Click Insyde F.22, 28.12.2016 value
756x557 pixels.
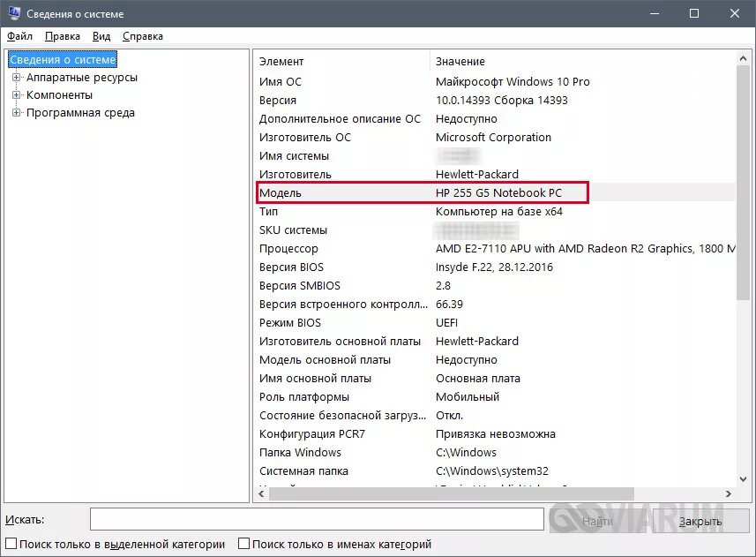[494, 267]
